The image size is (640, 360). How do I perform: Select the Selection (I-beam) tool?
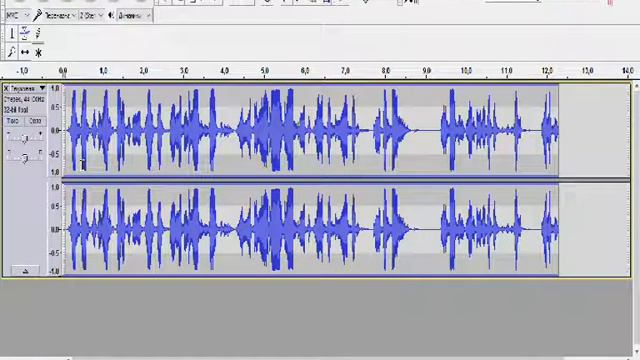12,33
